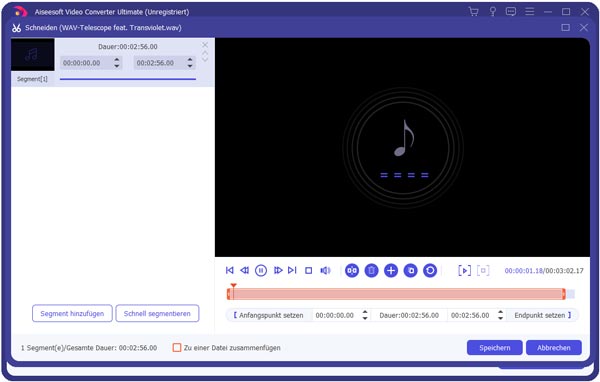Increase start time below the timeline
Viewport: 600px width, 382px height.
365,312
